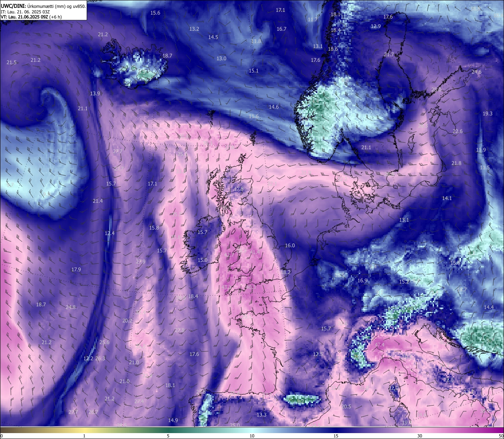Click the 19.3 value on the map
504x439 pixels.
[487, 113]
